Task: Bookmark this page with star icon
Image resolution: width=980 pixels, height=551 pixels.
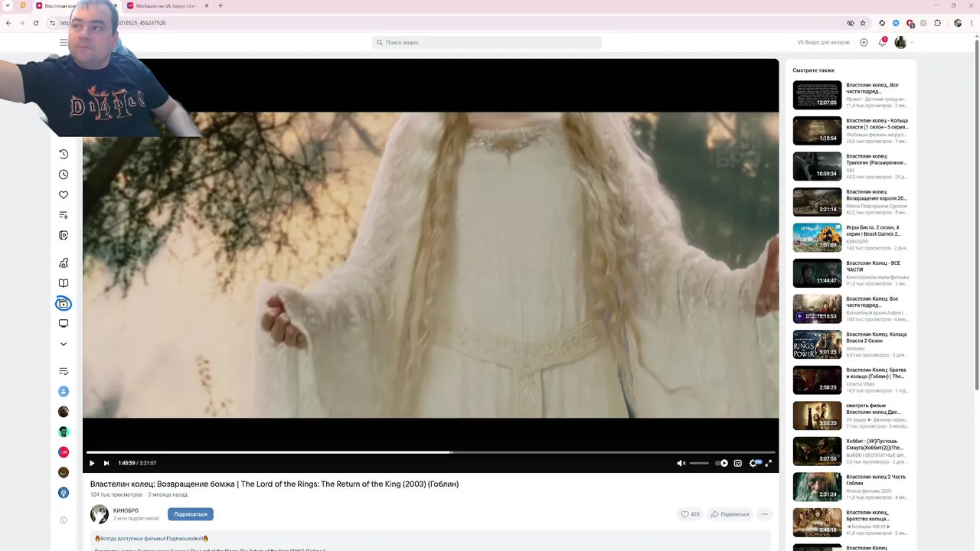Action: pos(863,23)
